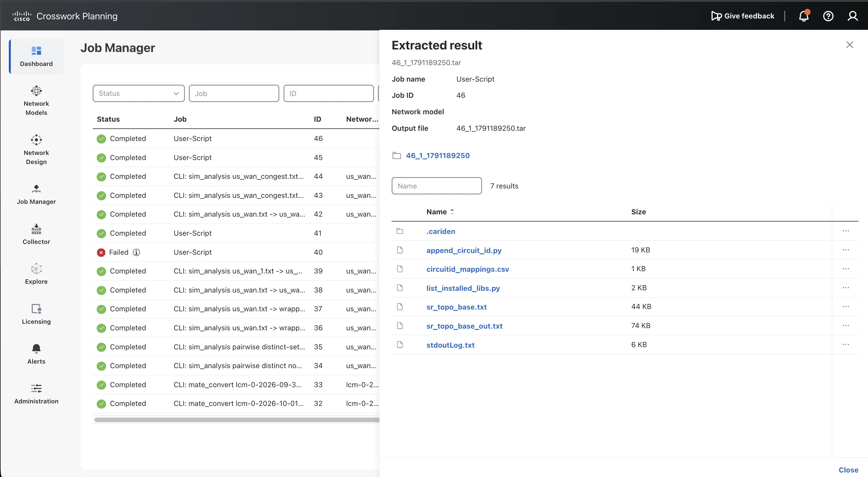Open more options for stdoutLog.txt
The height and width of the screenshot is (477, 868).
pyautogui.click(x=846, y=345)
